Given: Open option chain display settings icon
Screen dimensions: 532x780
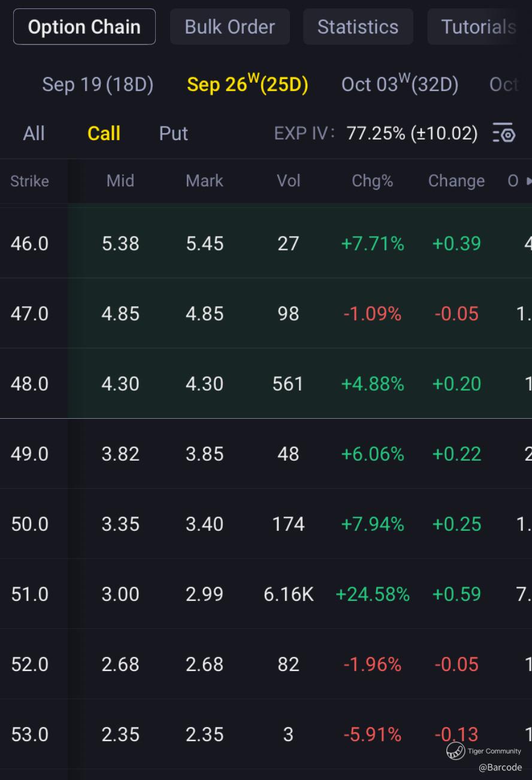Looking at the screenshot, I should [503, 132].
